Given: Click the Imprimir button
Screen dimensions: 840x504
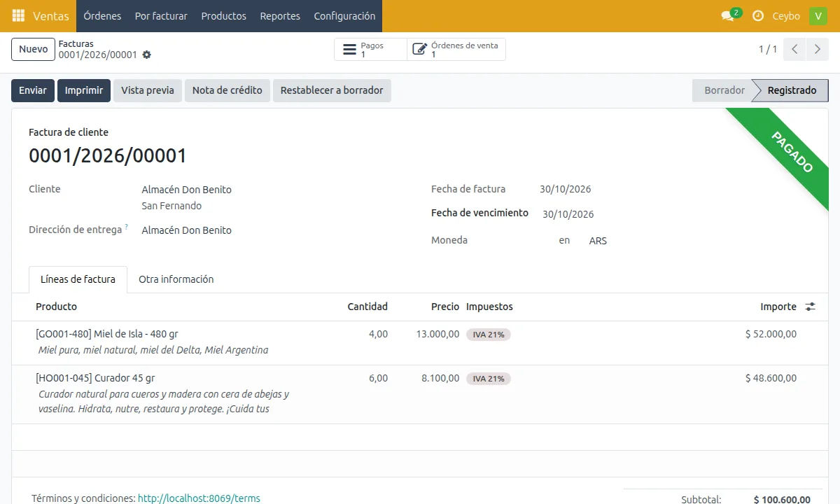Looking at the screenshot, I should coord(84,90).
